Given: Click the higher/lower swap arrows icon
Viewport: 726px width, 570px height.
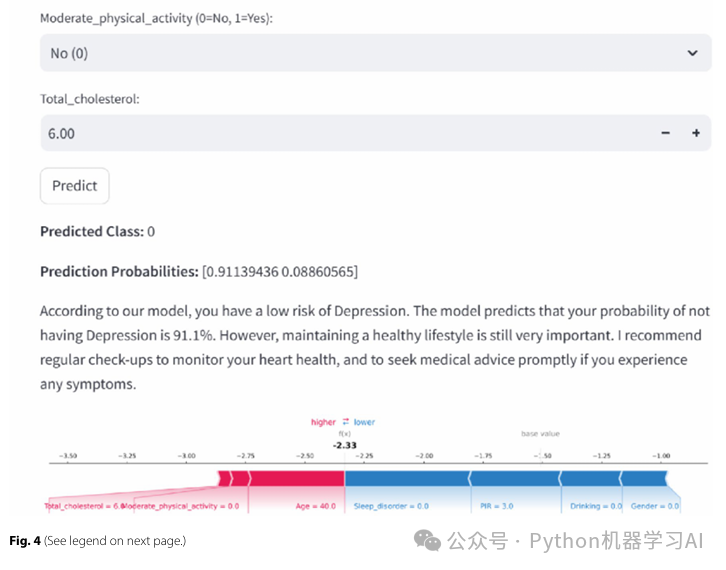Looking at the screenshot, I should 345,422.
